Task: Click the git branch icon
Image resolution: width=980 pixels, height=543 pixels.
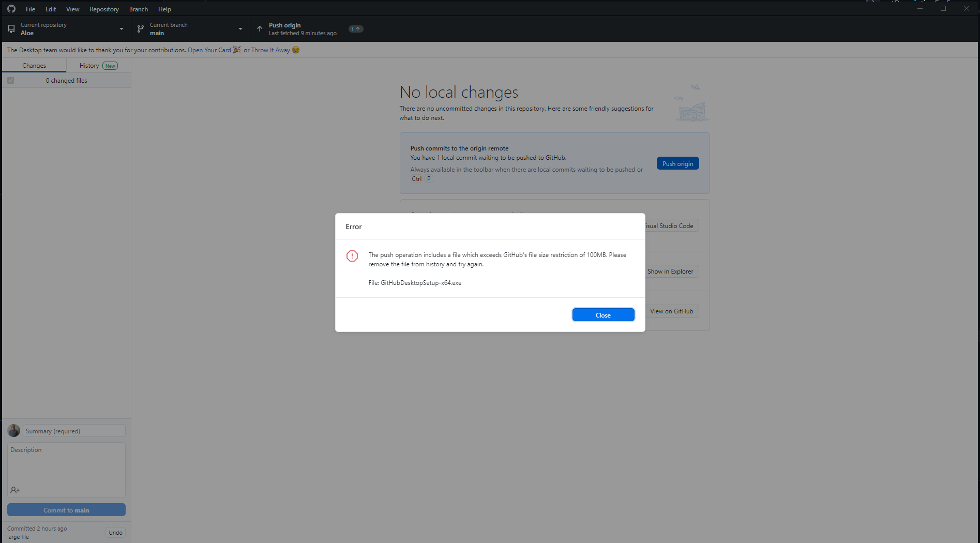Action: click(x=141, y=29)
